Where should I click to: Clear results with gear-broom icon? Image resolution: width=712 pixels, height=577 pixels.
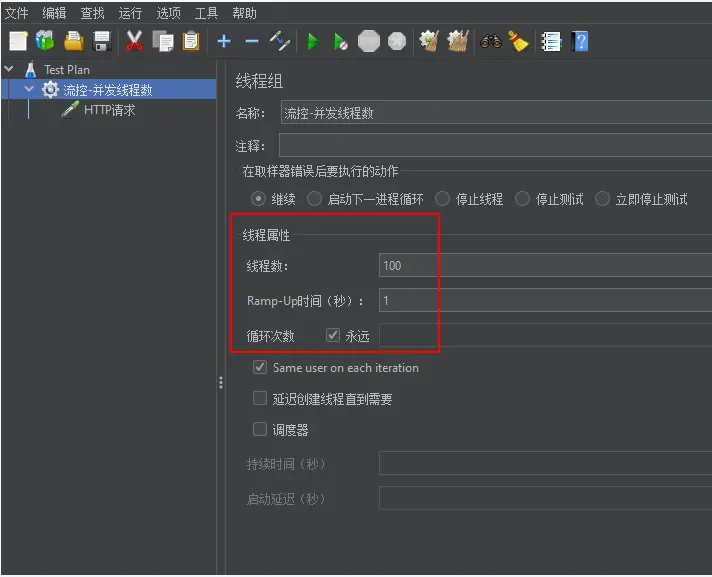pyautogui.click(x=429, y=41)
